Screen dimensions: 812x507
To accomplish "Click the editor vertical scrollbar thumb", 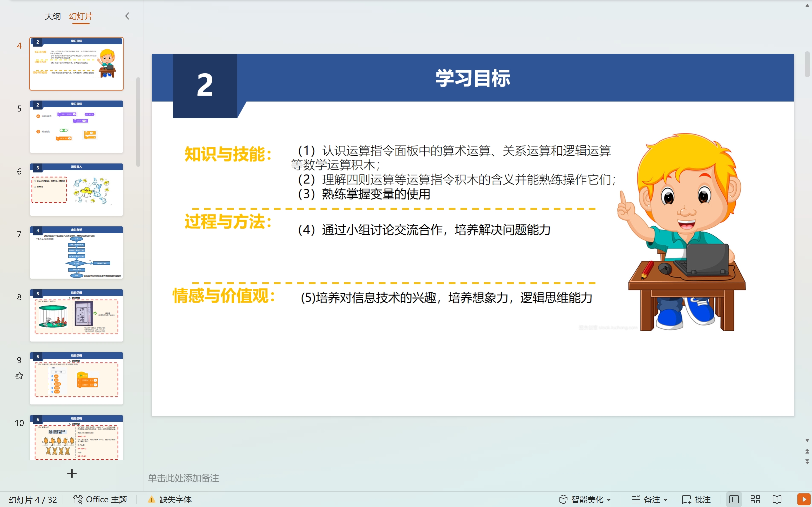I will point(807,64).
